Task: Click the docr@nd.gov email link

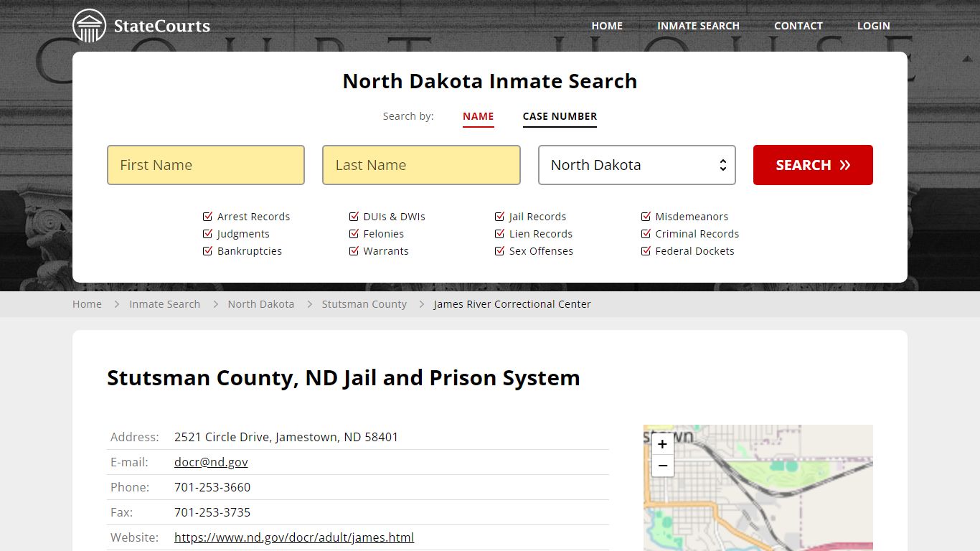Action: (211, 462)
